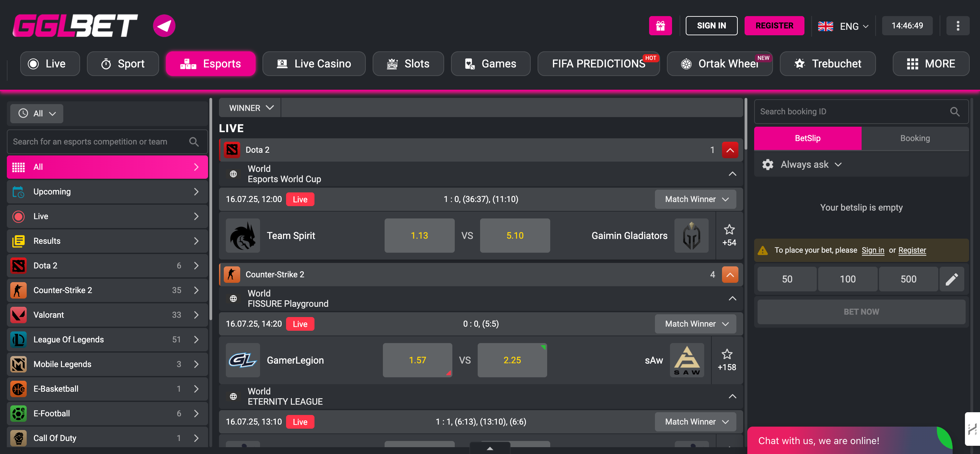
Task: Collapse the ETERNITY LEAGUE tournament
Action: tap(732, 396)
